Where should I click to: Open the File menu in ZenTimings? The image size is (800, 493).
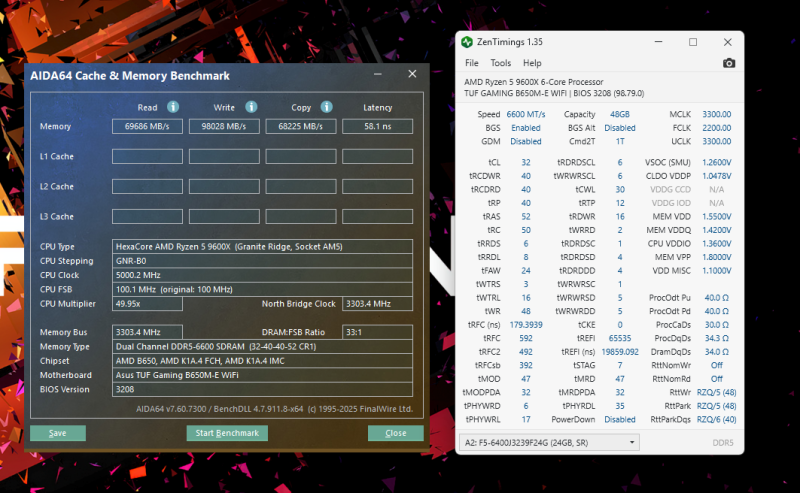[471, 63]
